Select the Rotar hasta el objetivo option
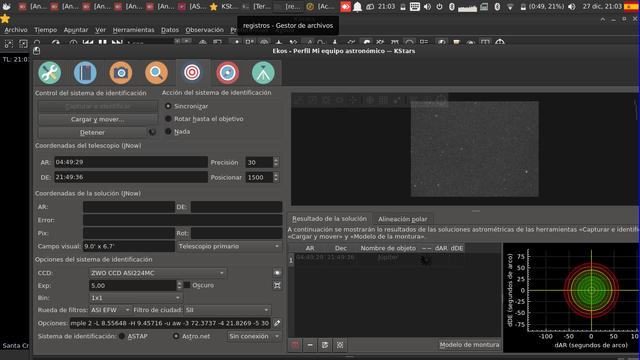The width and height of the screenshot is (640, 360). coord(168,119)
